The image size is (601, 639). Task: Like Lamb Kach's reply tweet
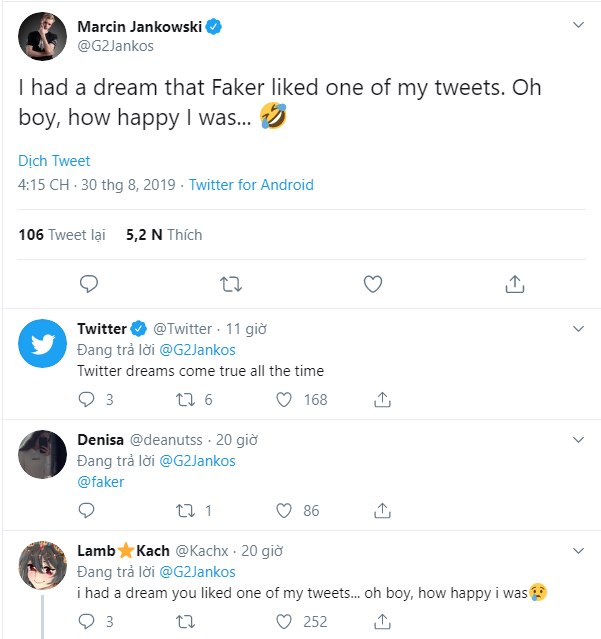284,622
